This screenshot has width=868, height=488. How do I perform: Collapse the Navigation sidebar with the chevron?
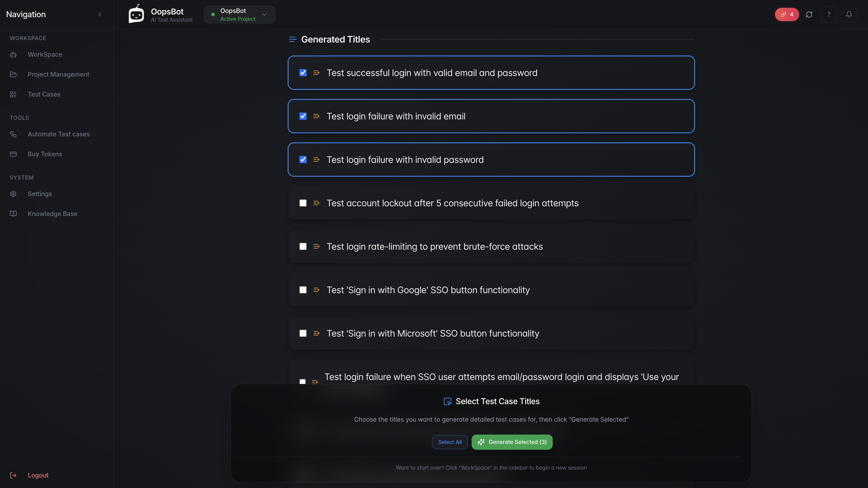[100, 14]
